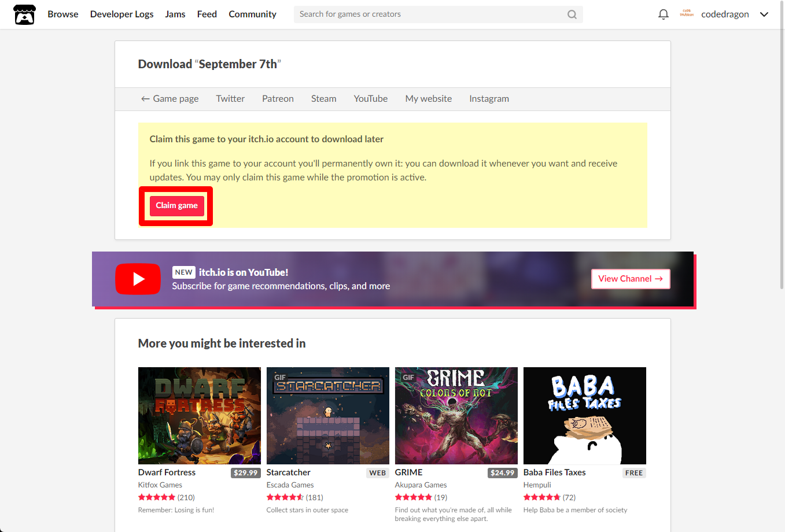Open the Community page
Screen dimensions: 785x532
tap(252, 14)
